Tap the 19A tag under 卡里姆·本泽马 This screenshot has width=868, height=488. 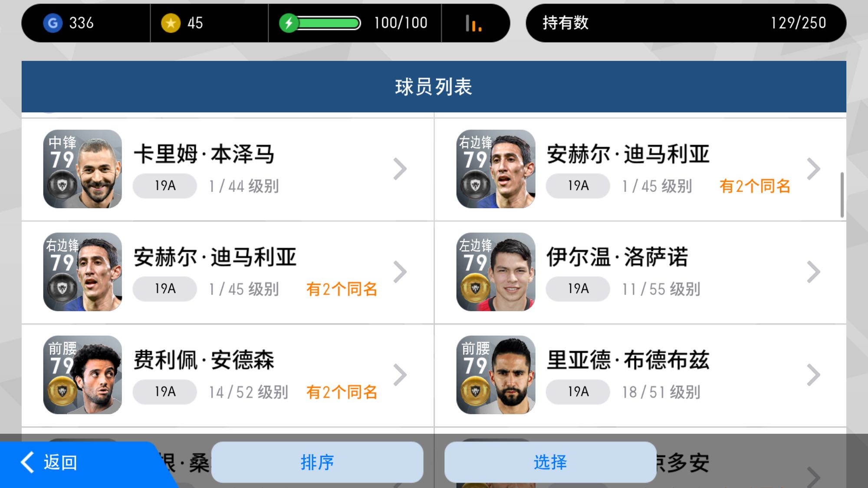pos(165,186)
